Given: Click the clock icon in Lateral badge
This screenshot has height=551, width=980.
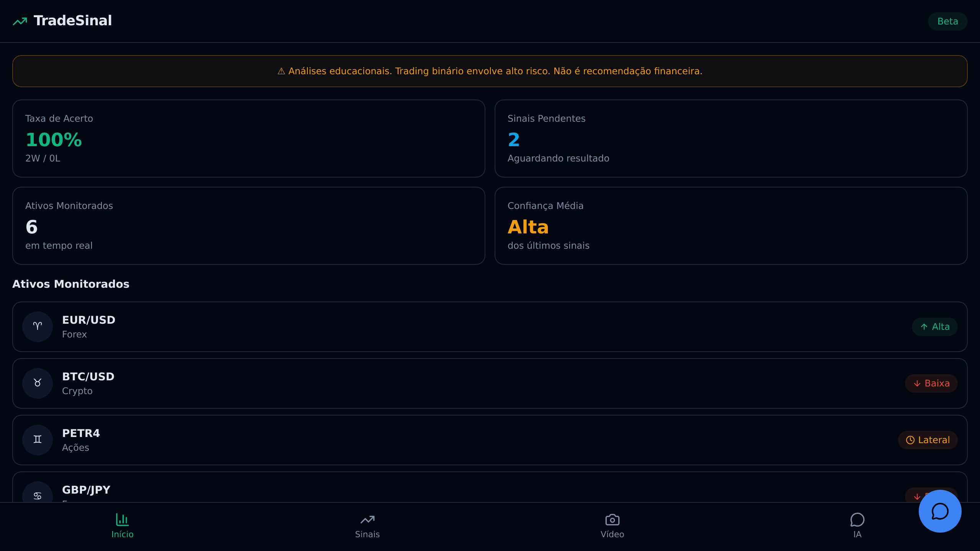Looking at the screenshot, I should coord(910,440).
